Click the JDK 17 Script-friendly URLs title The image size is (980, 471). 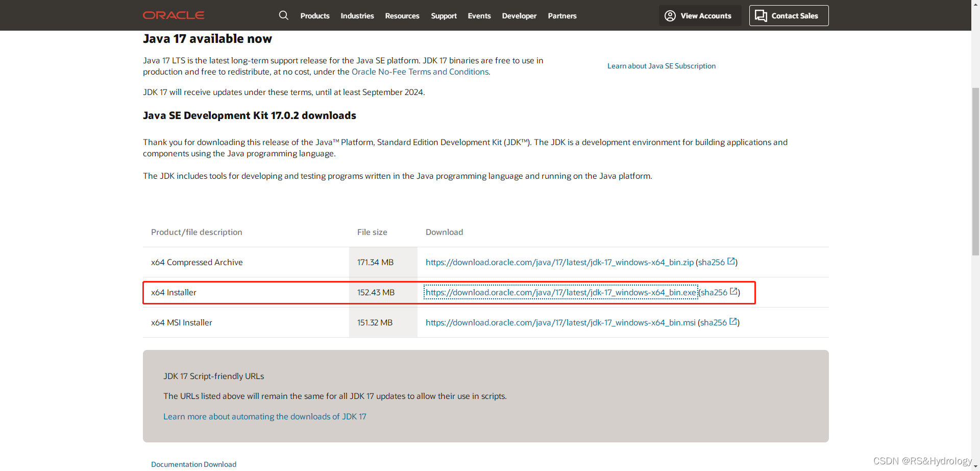213,376
